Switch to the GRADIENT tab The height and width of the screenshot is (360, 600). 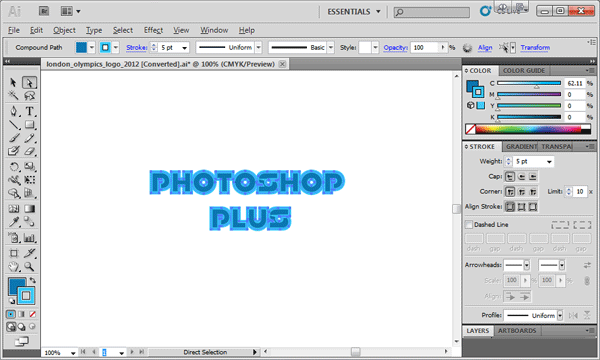click(521, 147)
